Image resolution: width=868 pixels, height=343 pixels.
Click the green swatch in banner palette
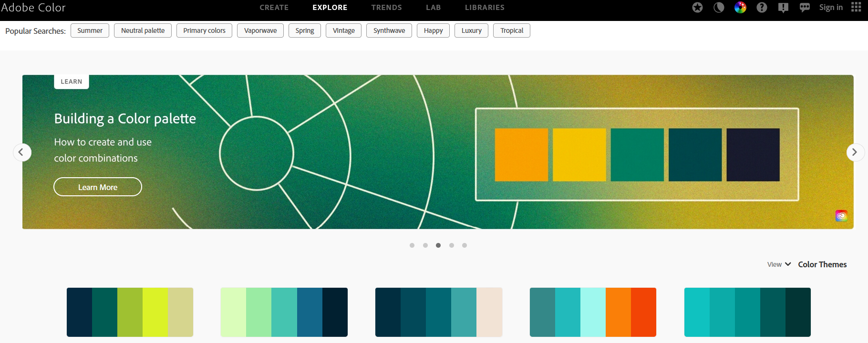click(637, 155)
